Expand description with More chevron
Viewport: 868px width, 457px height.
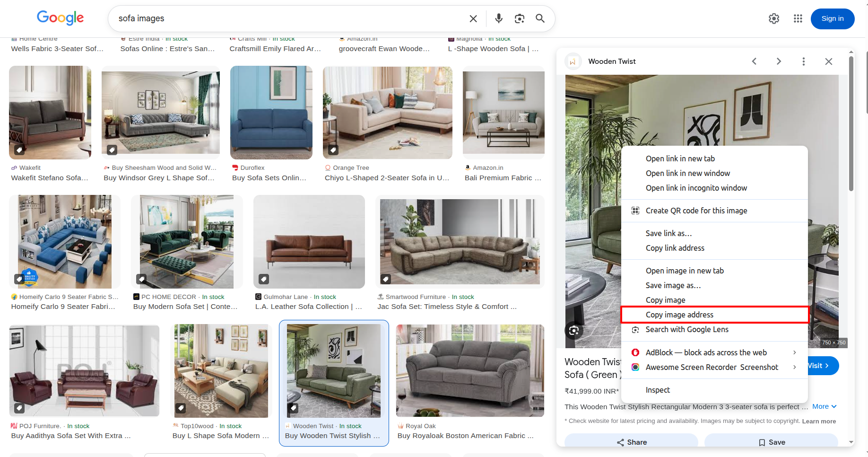click(x=825, y=406)
